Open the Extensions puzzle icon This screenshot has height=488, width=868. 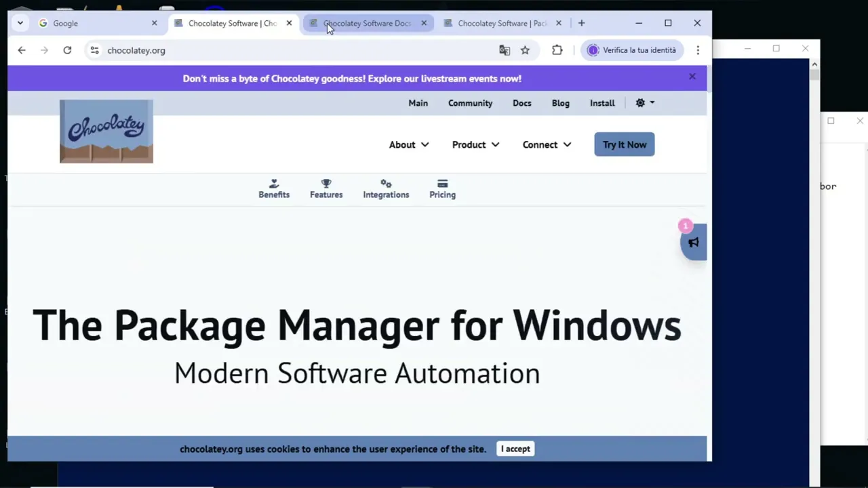tap(557, 50)
